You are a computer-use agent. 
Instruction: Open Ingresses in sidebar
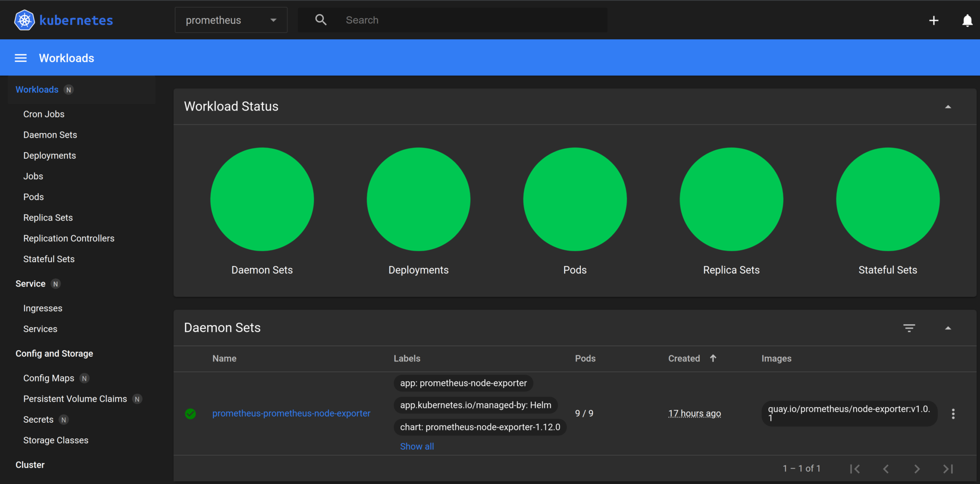(43, 308)
